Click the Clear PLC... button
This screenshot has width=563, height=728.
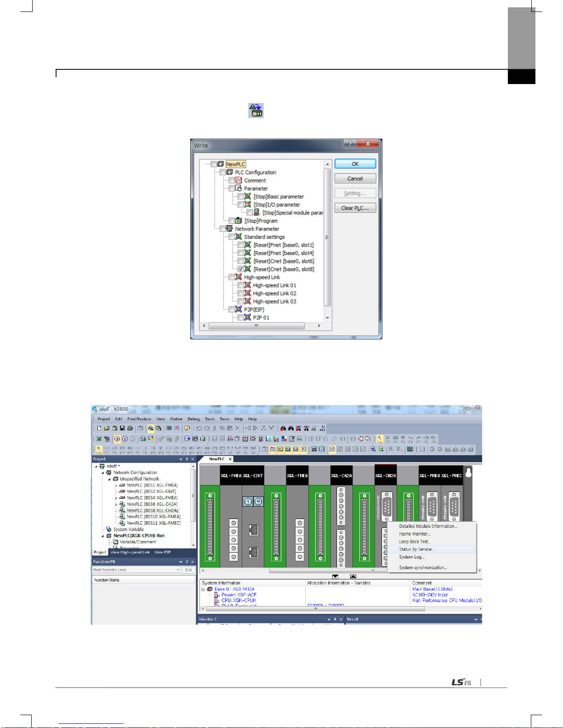(x=355, y=208)
